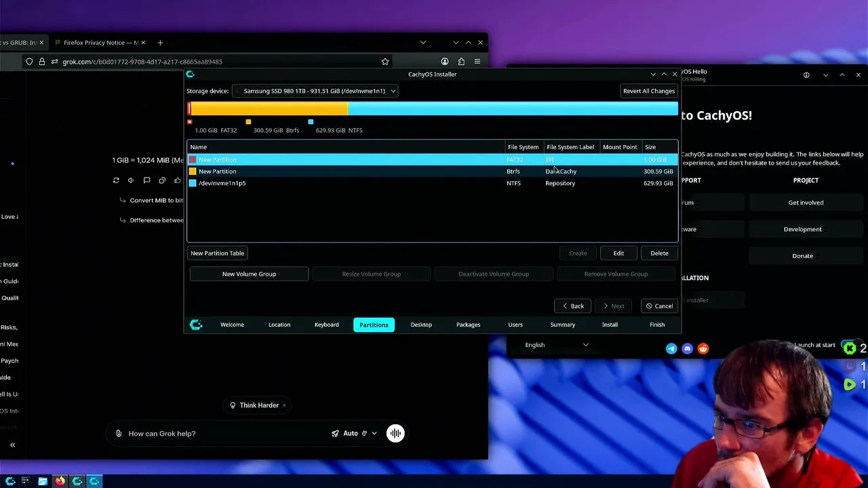The image size is (868, 488).
Task: Click the Mount Point column header
Action: pos(620,147)
